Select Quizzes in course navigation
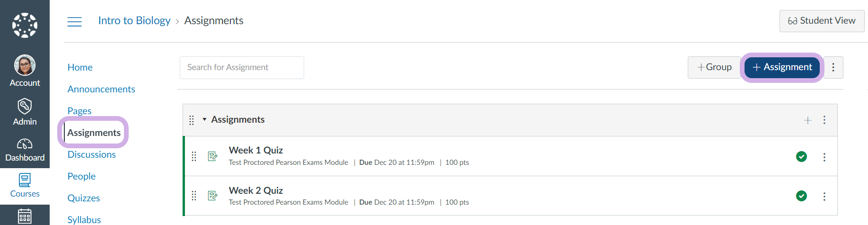The image size is (868, 225). 84,198
